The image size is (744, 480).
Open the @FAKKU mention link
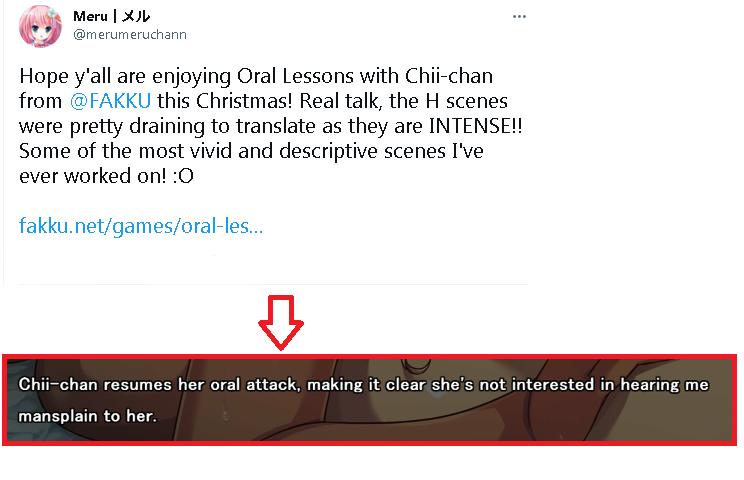coord(112,101)
